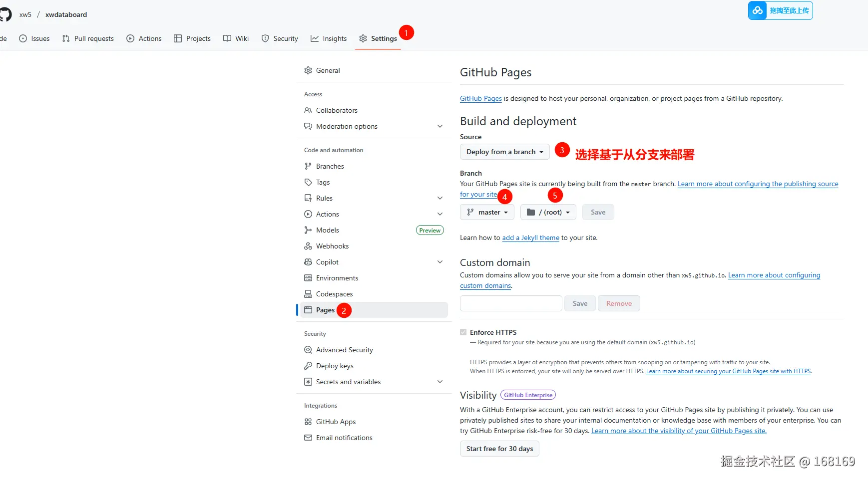
Task: Click the custom domain text field
Action: click(511, 303)
